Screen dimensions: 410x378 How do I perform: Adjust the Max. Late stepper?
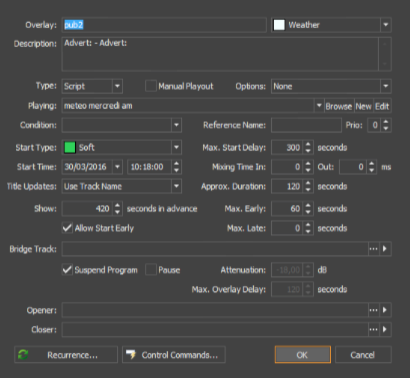click(308, 228)
